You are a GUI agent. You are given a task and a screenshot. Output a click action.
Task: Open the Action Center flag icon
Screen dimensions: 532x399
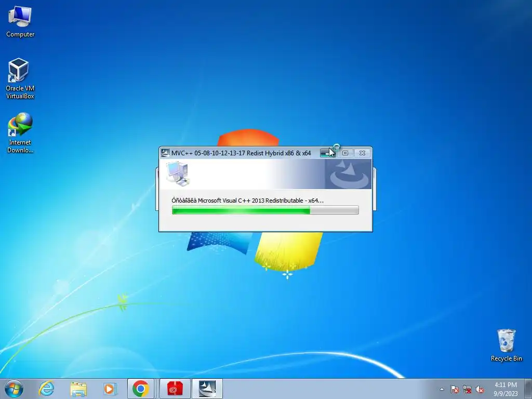click(454, 389)
